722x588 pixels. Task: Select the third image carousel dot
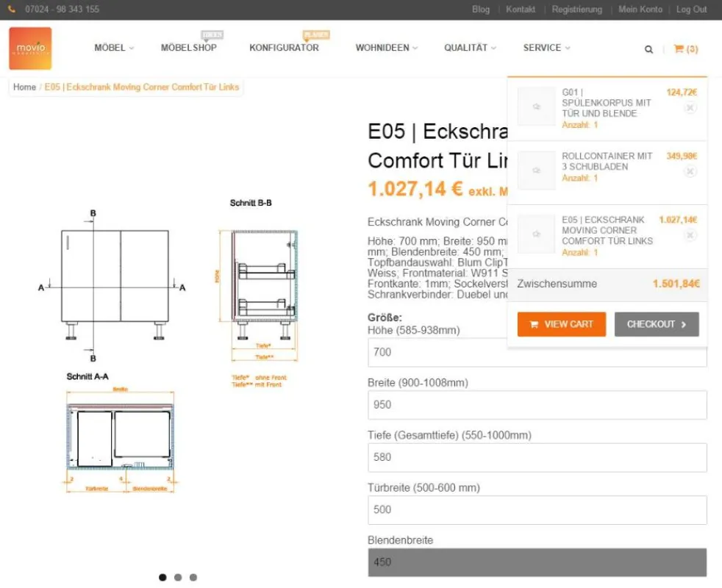point(193,578)
